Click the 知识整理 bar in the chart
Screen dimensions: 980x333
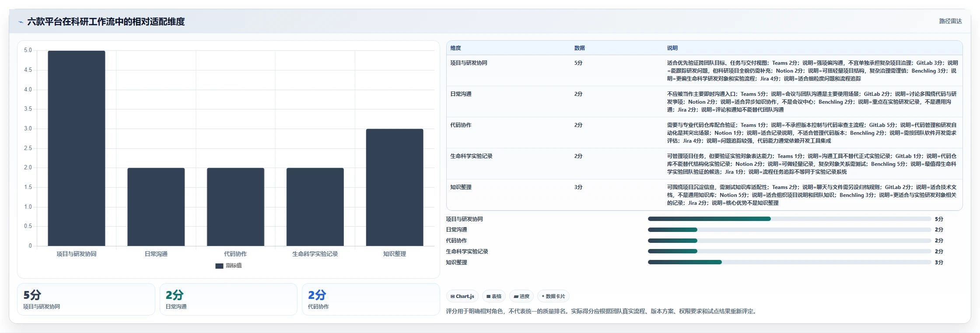395,187
